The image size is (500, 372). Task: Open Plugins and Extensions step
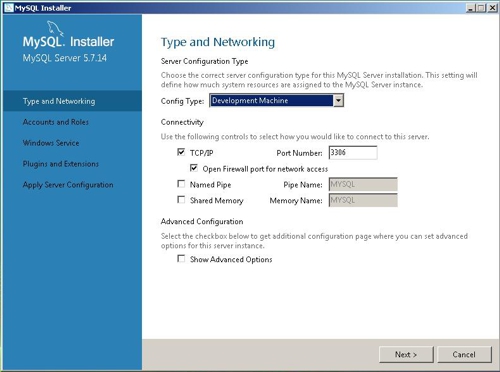click(61, 164)
